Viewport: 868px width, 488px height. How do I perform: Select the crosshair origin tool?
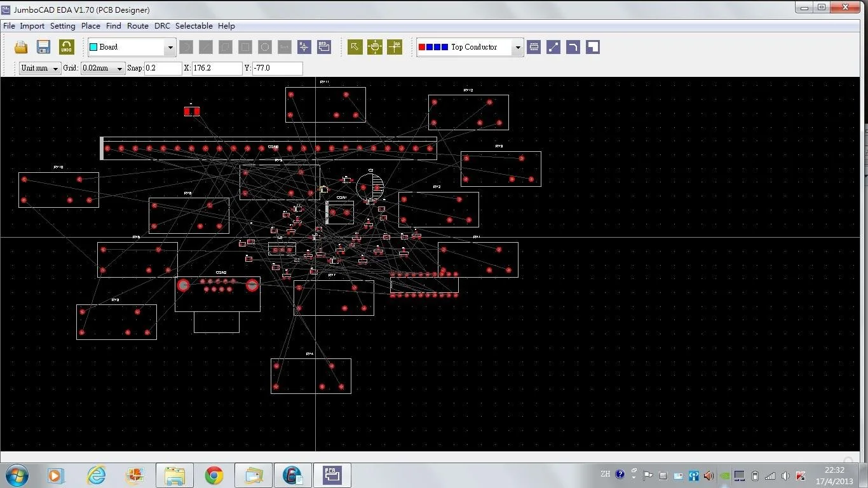(x=394, y=46)
